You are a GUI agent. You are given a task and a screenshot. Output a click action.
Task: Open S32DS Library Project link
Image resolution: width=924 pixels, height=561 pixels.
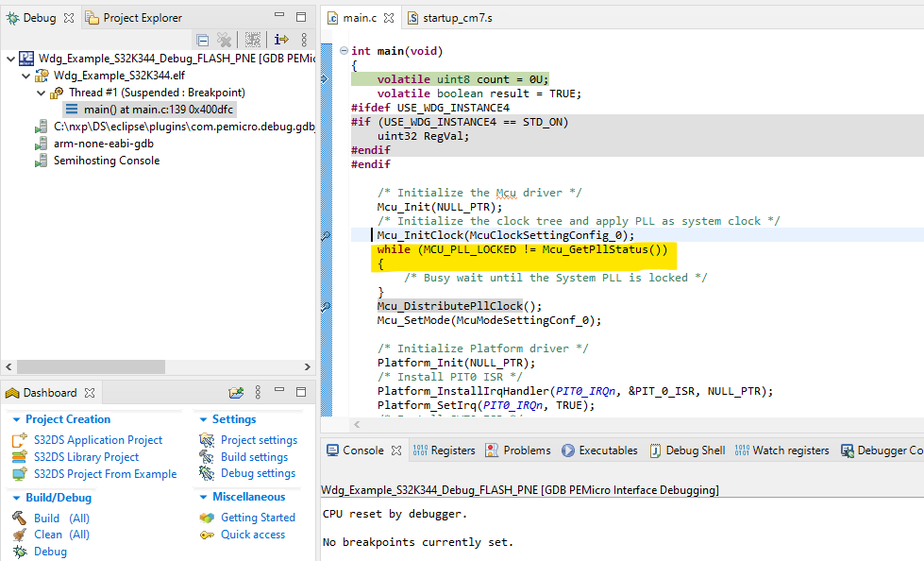[86, 457]
